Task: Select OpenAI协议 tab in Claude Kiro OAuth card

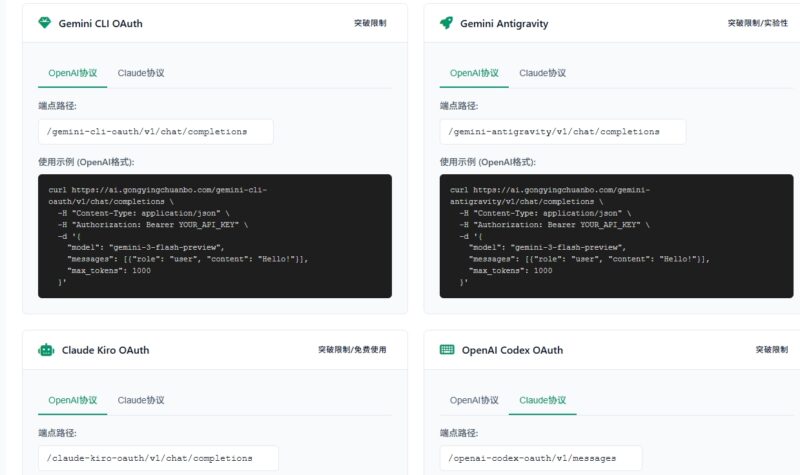Action: click(x=72, y=400)
